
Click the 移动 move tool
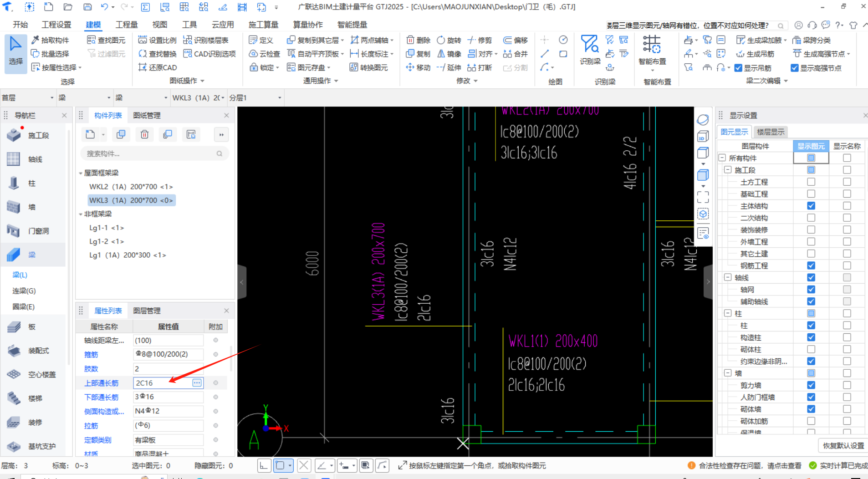418,67
